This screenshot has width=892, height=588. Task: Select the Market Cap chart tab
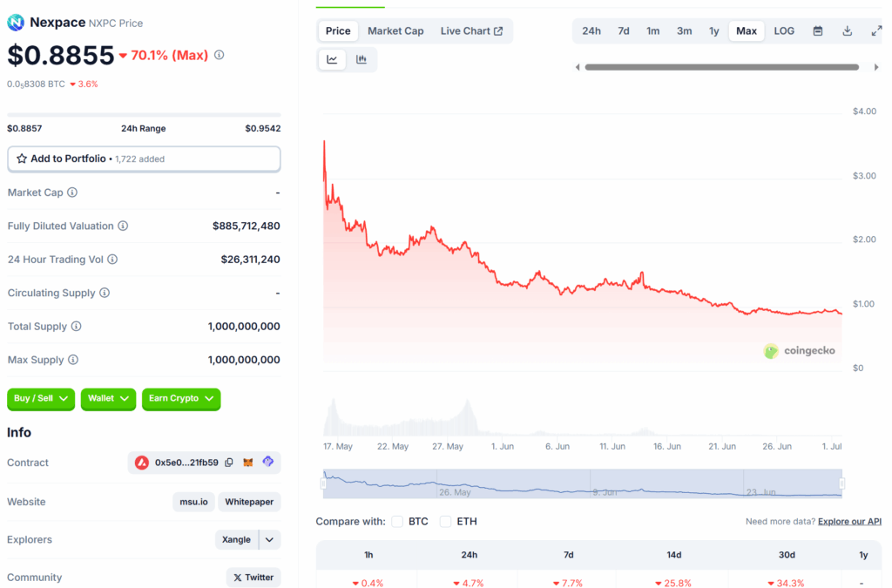click(395, 30)
